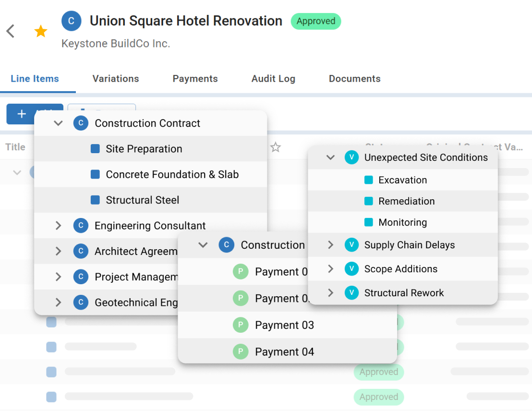The width and height of the screenshot is (532, 411).
Task: Click the P payment icon beside Payment 04
Action: coord(241,351)
